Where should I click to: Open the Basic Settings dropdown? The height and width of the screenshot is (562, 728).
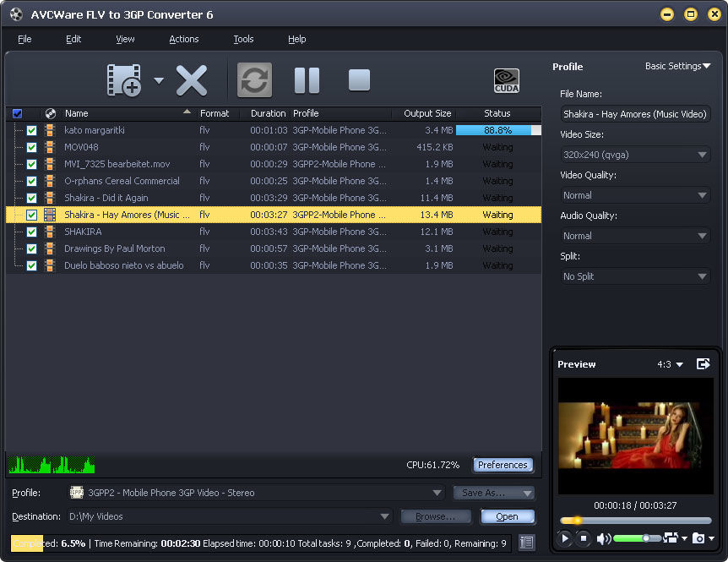point(677,66)
